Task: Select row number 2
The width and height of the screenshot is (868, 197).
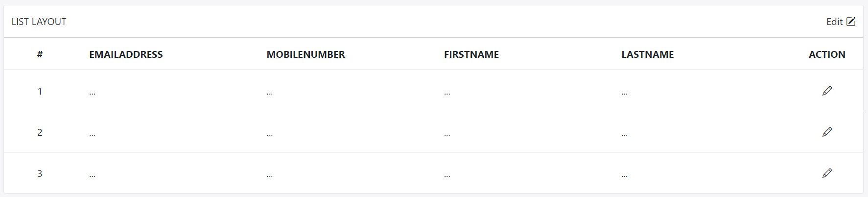Action: (40, 132)
